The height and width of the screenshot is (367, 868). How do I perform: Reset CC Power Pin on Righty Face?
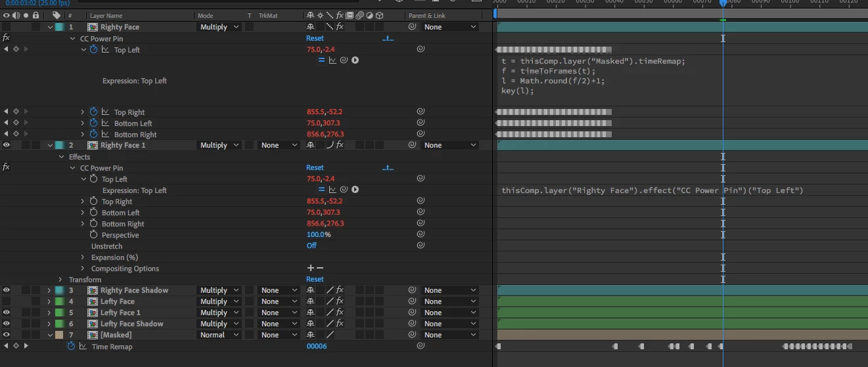tap(315, 38)
